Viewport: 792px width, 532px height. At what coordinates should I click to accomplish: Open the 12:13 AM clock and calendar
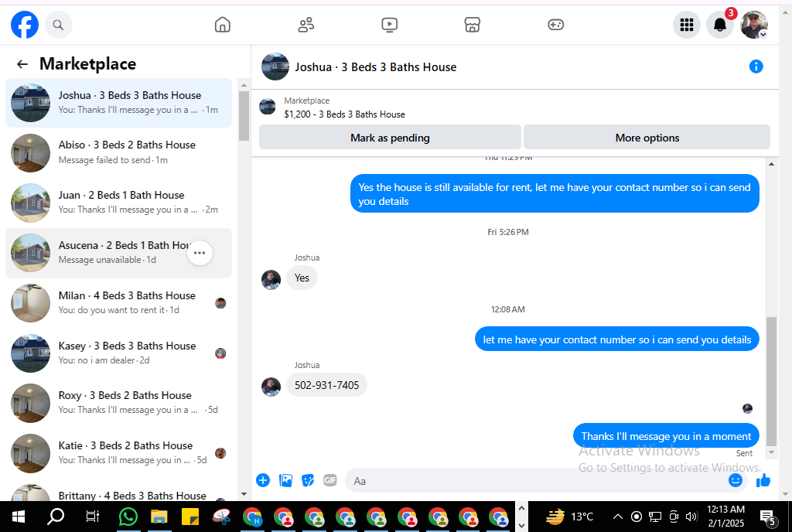pos(725,516)
